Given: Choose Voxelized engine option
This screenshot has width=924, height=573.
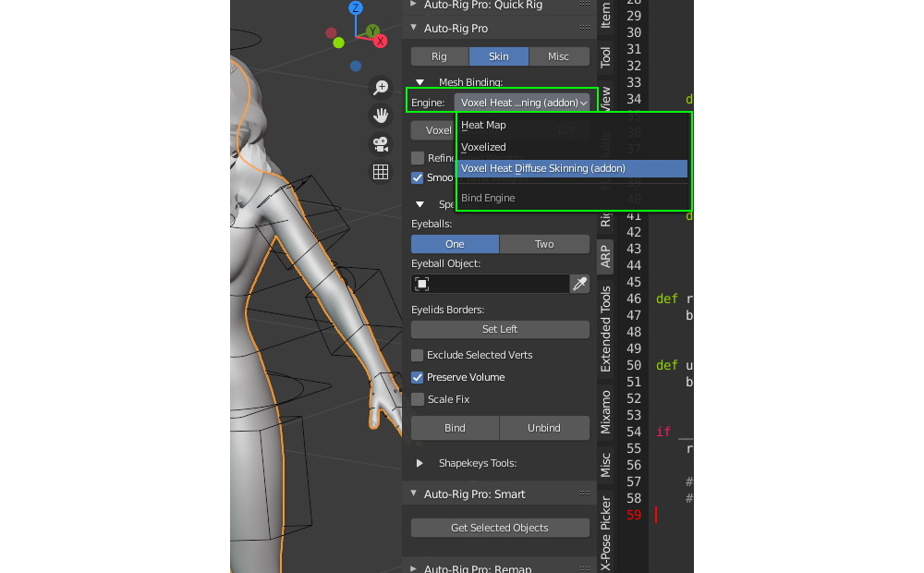Looking at the screenshot, I should point(572,147).
